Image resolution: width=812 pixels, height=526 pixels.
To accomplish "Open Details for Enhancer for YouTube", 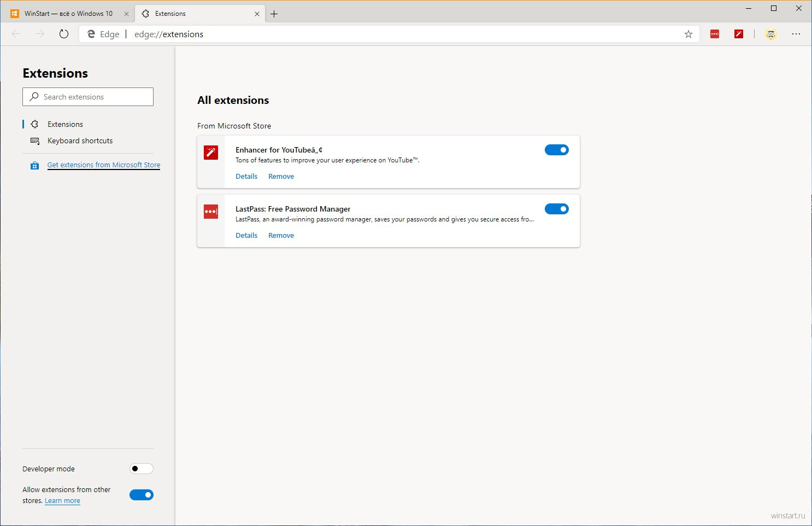I will [x=246, y=176].
